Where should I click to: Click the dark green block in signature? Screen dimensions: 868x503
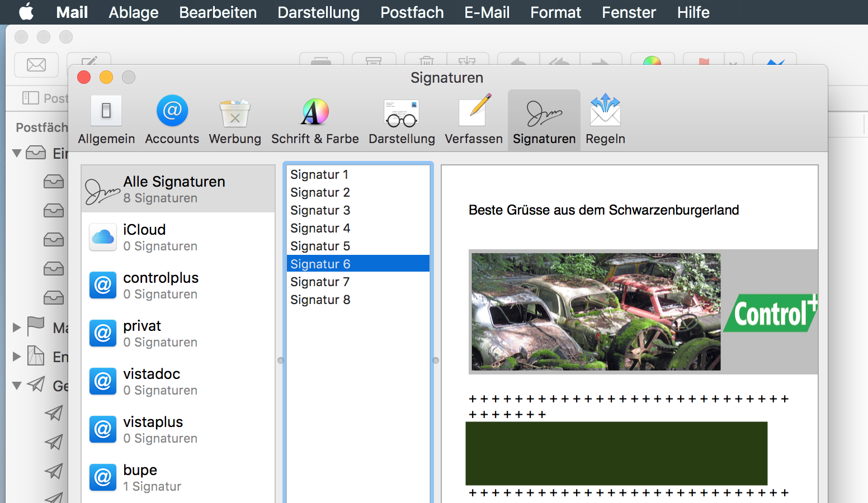pyautogui.click(x=616, y=453)
